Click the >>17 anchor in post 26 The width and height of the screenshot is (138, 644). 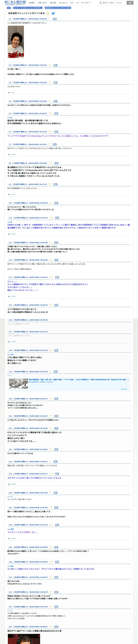point(10,497)
